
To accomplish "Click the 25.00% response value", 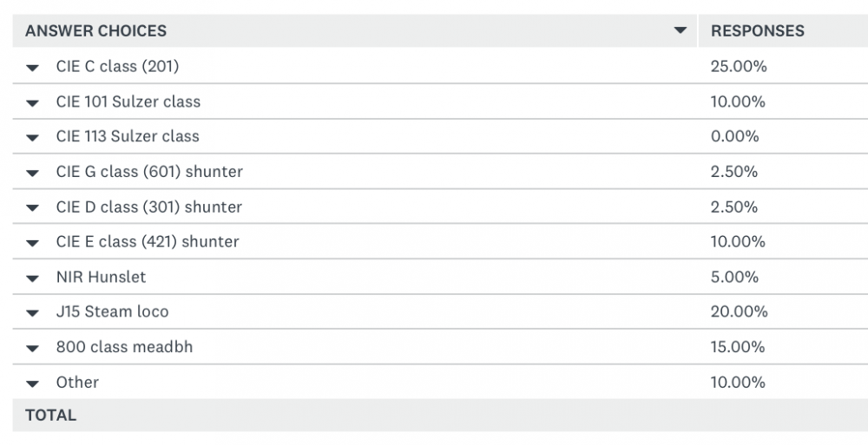I will [x=738, y=66].
